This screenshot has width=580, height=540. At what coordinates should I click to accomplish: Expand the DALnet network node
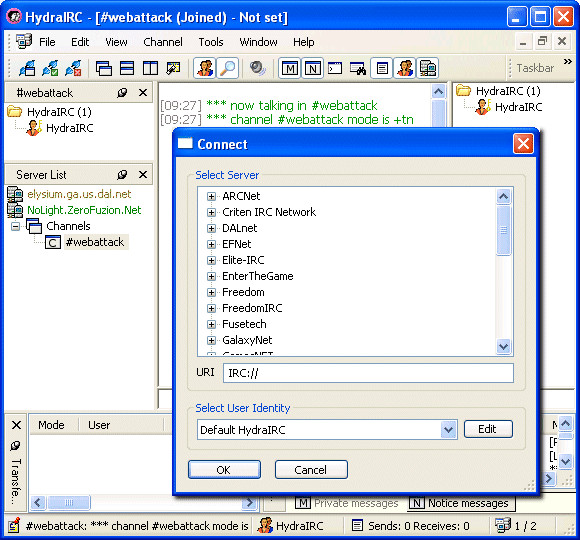click(x=211, y=228)
